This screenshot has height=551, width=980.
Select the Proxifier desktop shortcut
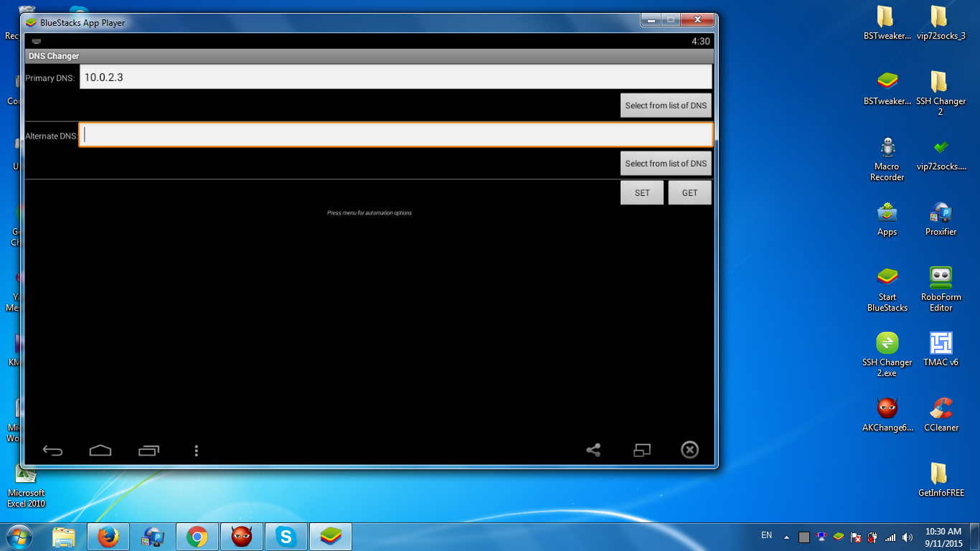(x=941, y=220)
